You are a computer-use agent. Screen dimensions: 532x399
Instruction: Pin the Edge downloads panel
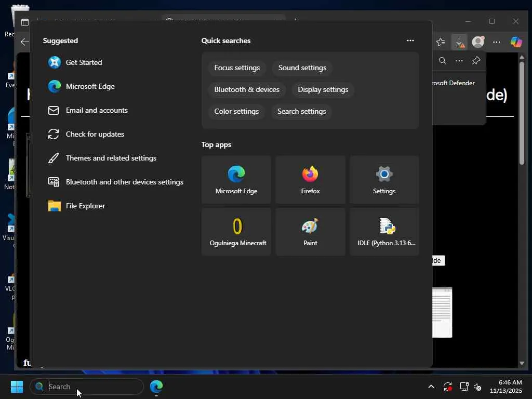pyautogui.click(x=476, y=61)
